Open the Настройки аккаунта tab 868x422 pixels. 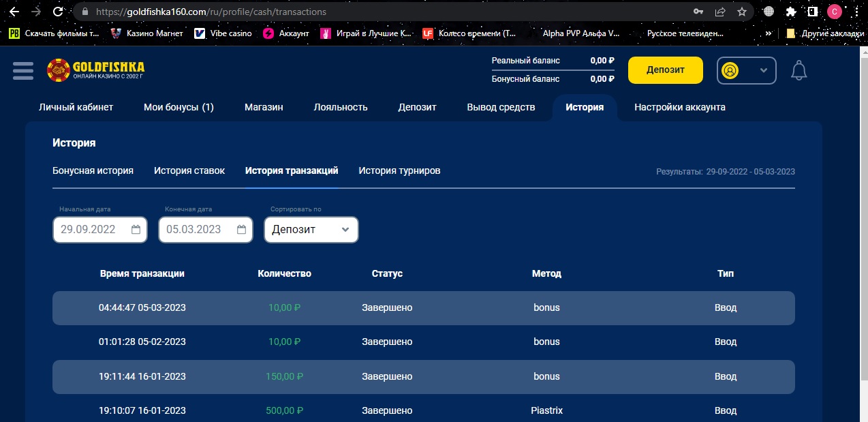click(679, 107)
